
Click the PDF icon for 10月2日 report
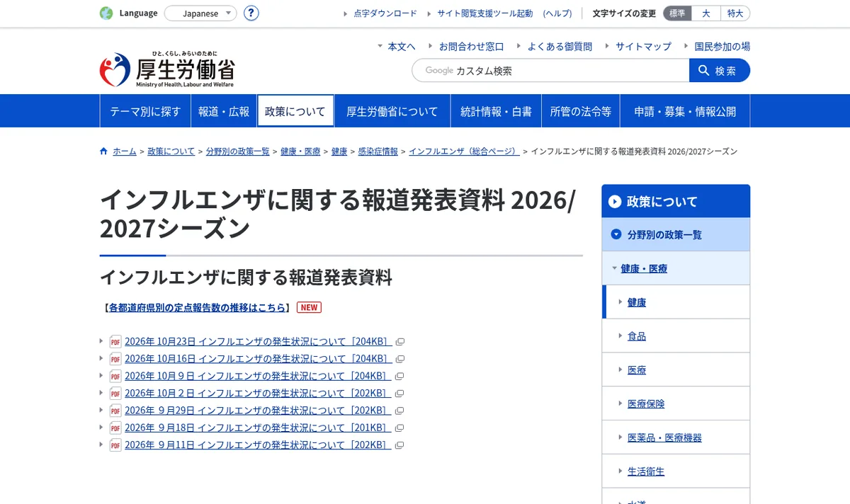[115, 394]
